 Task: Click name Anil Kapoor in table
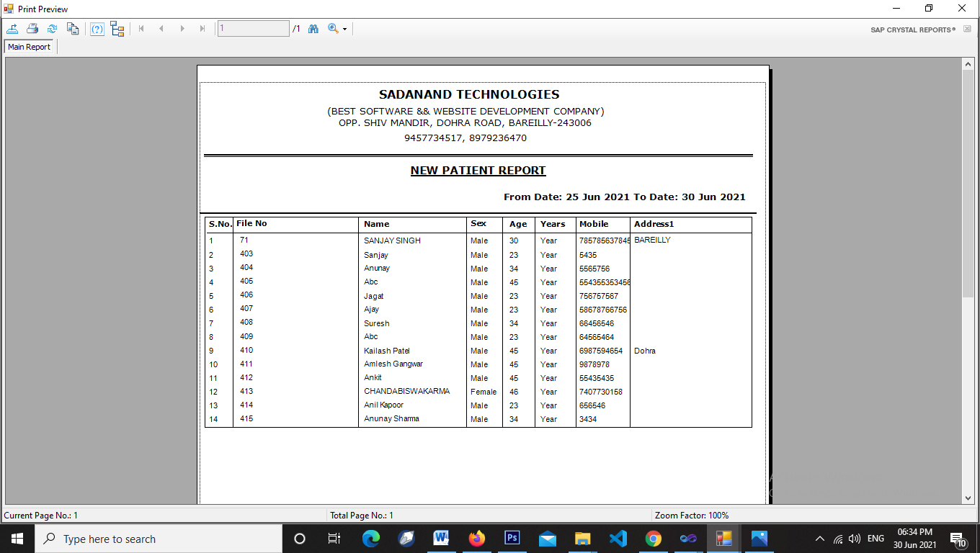pyautogui.click(x=383, y=405)
